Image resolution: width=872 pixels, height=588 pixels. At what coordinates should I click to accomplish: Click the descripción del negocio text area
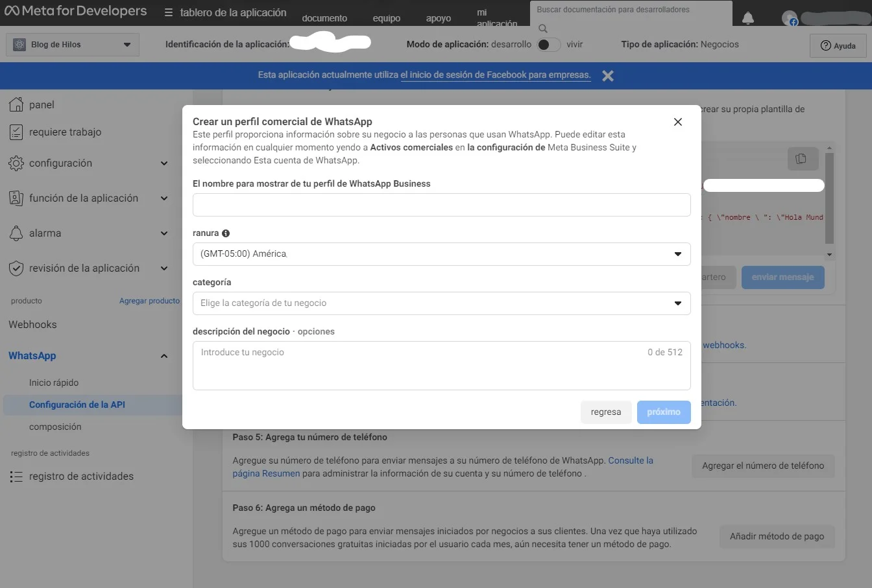coord(441,366)
